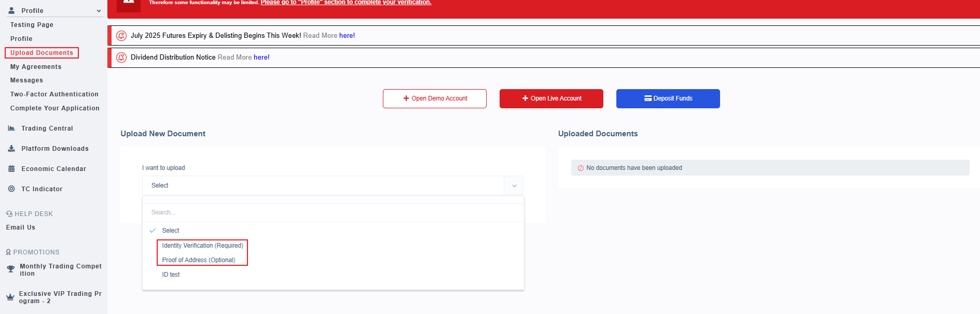980x314 pixels.
Task: Collapse the Profile section chevron
Action: click(99, 11)
